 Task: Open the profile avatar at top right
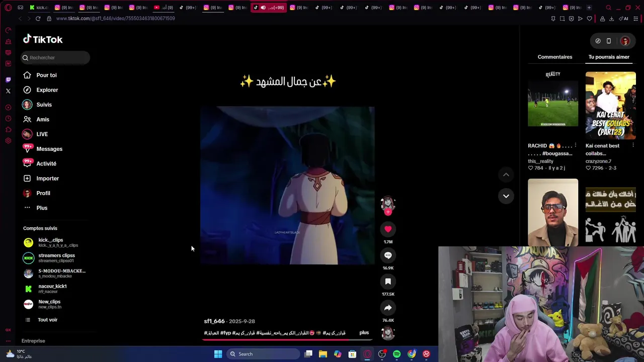coord(625,41)
